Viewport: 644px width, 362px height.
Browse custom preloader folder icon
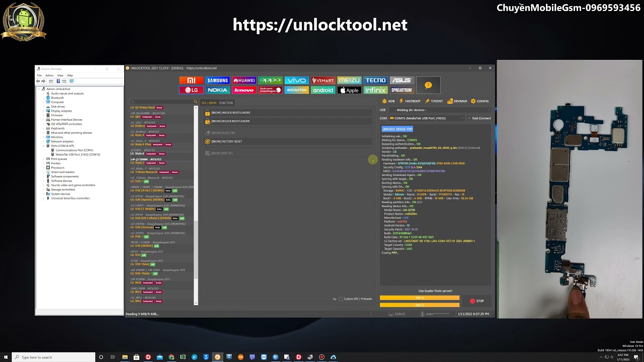335,299
